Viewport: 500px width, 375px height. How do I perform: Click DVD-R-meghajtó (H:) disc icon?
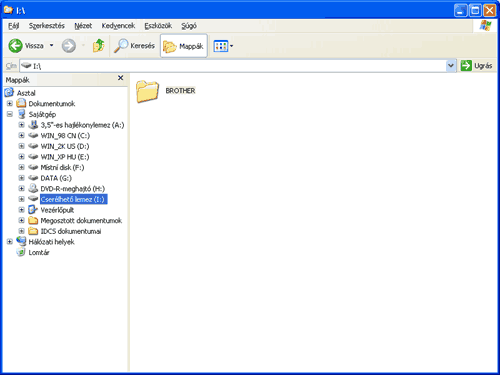[33, 188]
